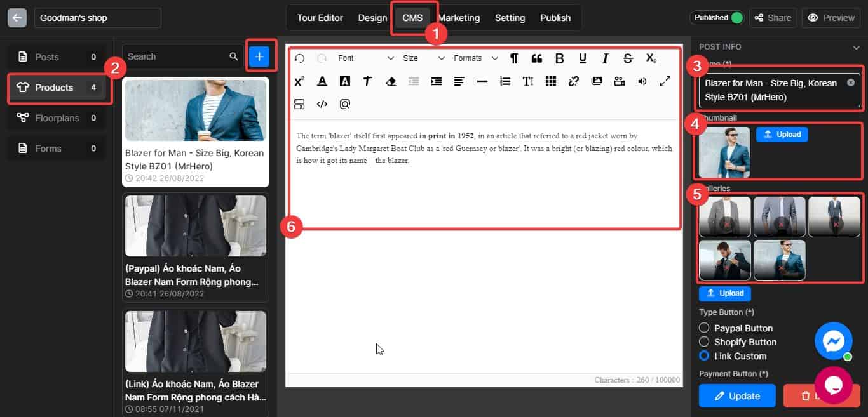
Task: Click the mention (@) icon in toolbar
Action: (345, 104)
